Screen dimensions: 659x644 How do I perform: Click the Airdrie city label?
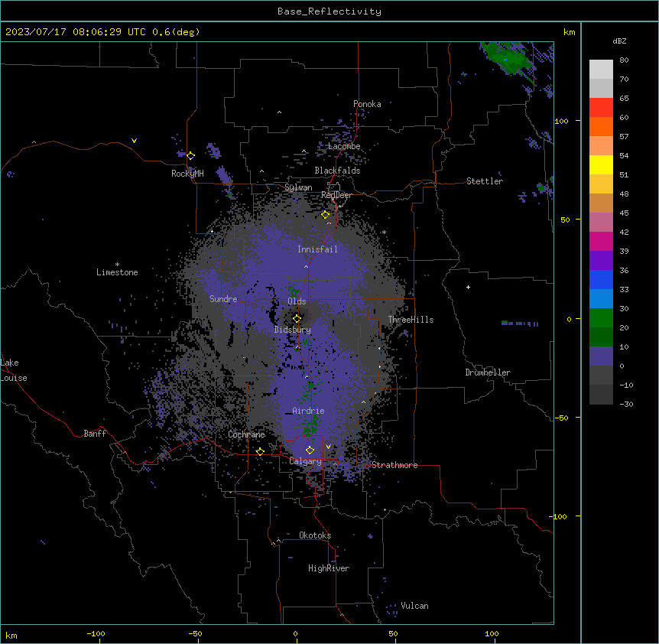click(309, 411)
